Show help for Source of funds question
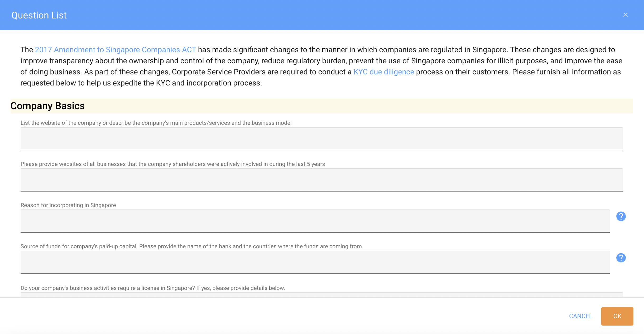Screen dimensions: 644x334 [621, 258]
